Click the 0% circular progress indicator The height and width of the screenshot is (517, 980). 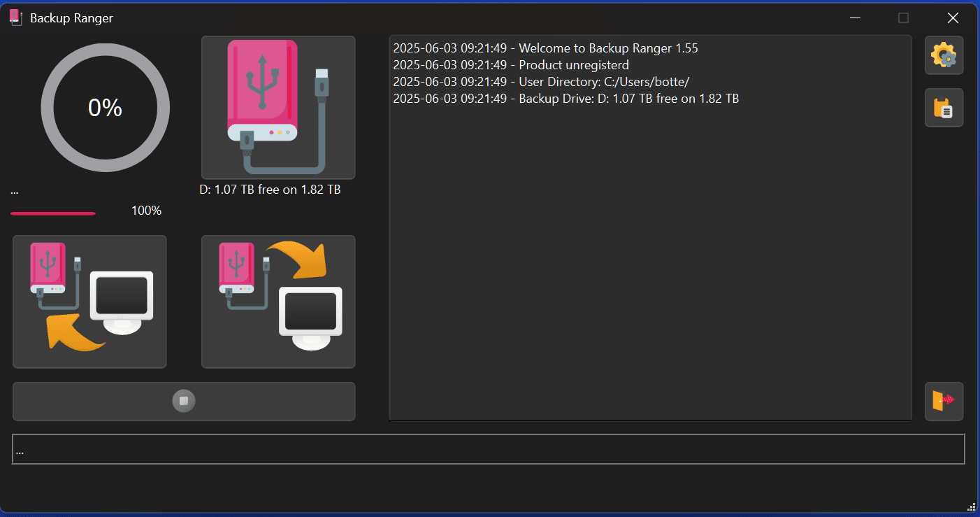[106, 108]
